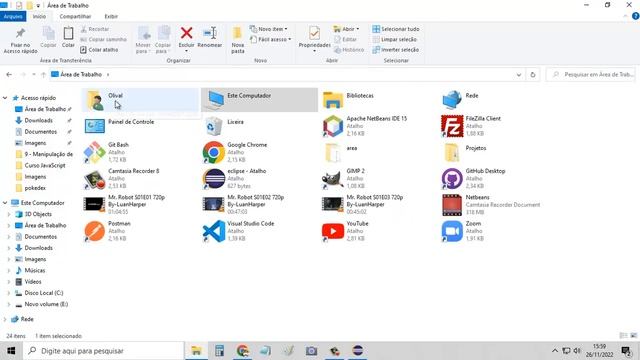This screenshot has width=640, height=360.
Task: Collapse the Acesso rápido tree node
Action: (x=5, y=98)
